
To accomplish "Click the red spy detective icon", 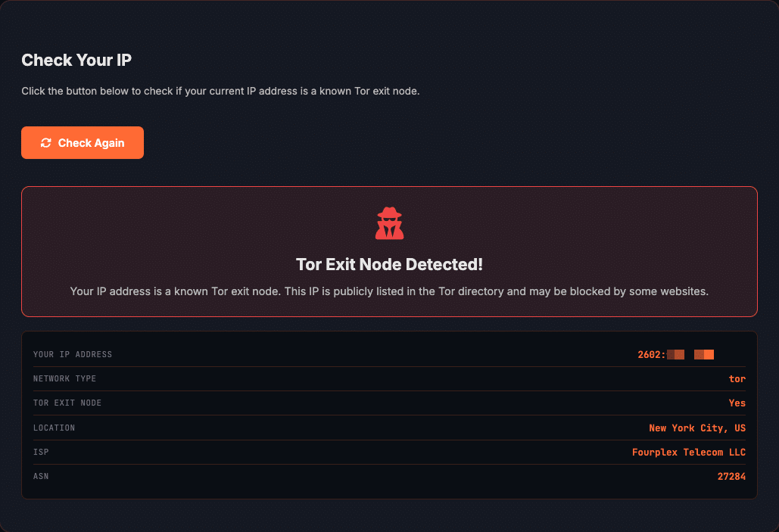I will 389,222.
